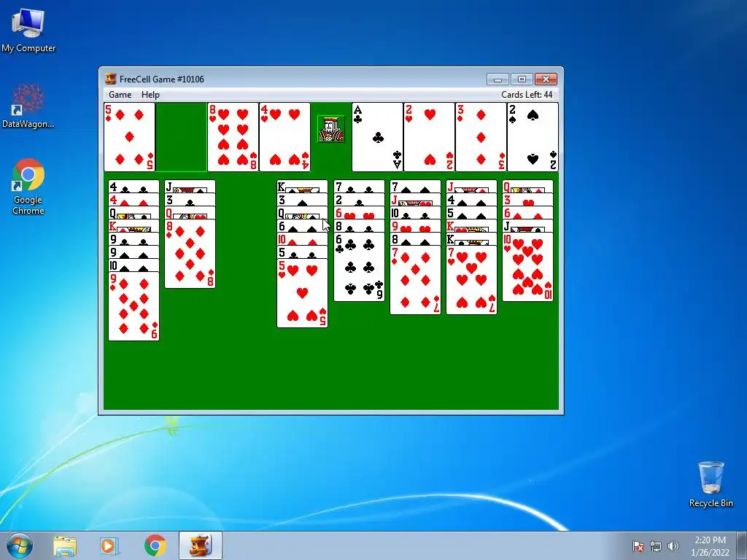Click the queen of spades card
This screenshot has height=560, width=747.
click(303, 213)
